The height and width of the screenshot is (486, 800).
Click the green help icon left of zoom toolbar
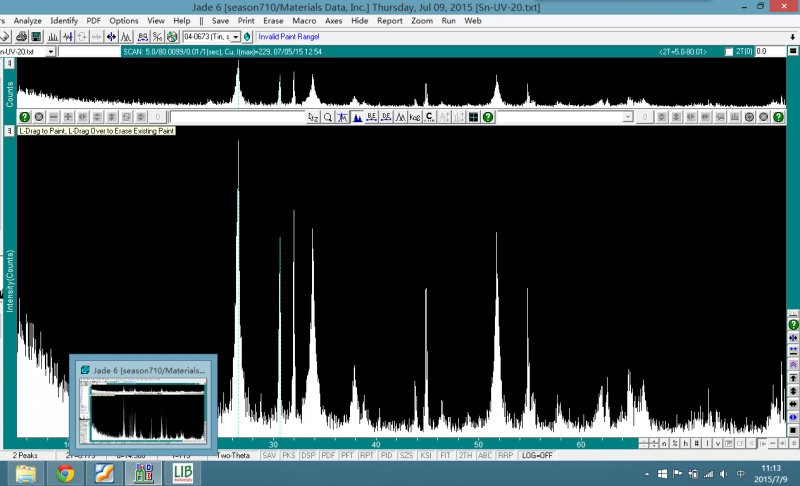pos(24,117)
